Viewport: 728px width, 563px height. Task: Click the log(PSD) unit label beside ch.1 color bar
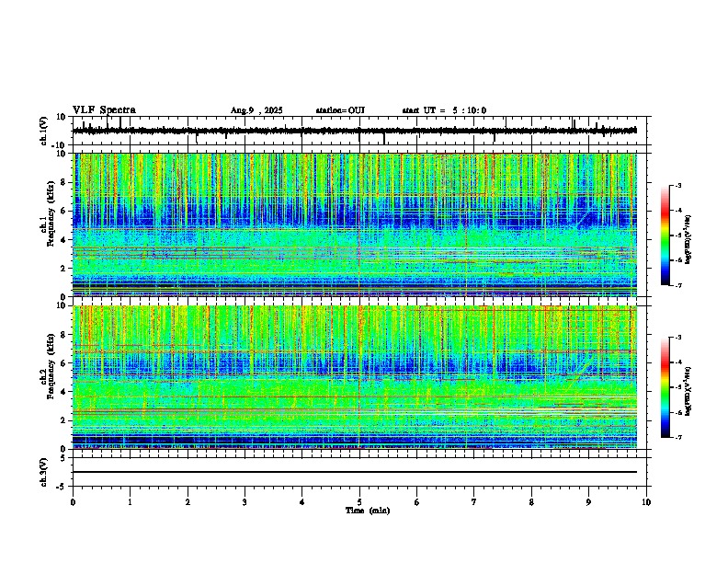[x=688, y=239]
